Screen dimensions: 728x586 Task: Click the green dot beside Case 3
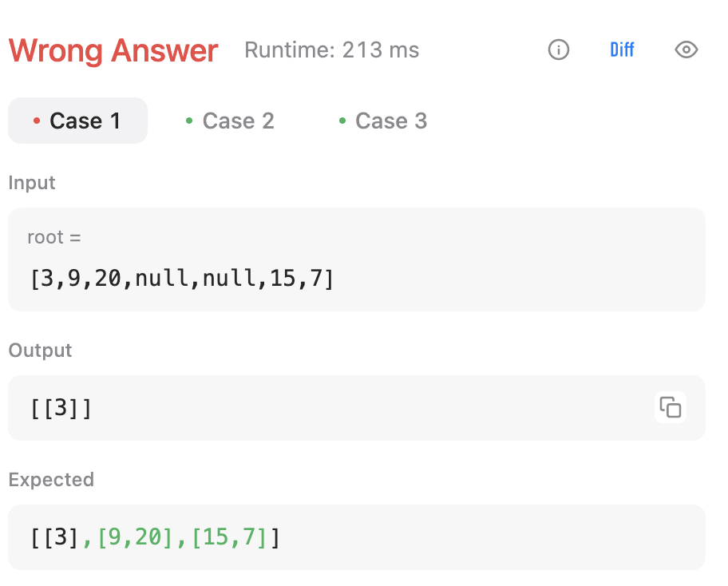[342, 121]
